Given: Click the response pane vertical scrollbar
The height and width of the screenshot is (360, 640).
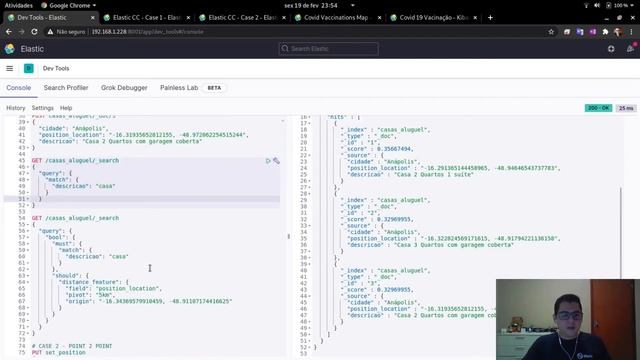Looking at the screenshot, I should pos(621,233).
